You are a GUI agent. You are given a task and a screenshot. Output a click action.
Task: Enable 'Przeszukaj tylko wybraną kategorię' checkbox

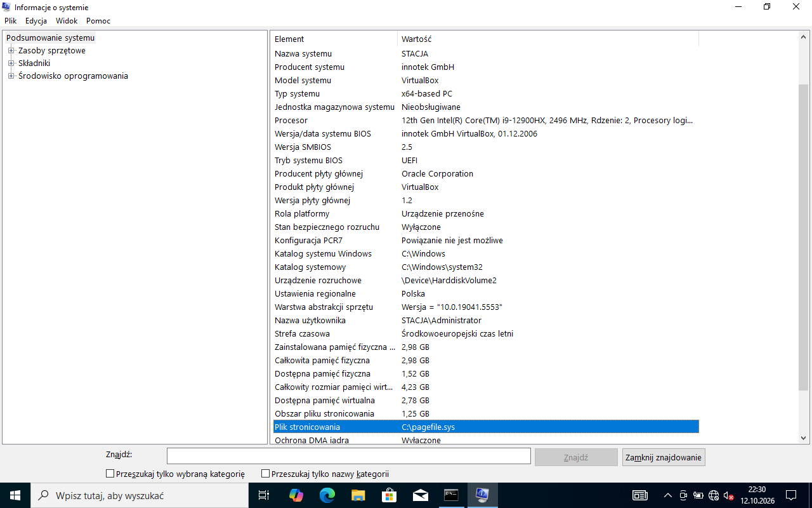click(x=110, y=474)
